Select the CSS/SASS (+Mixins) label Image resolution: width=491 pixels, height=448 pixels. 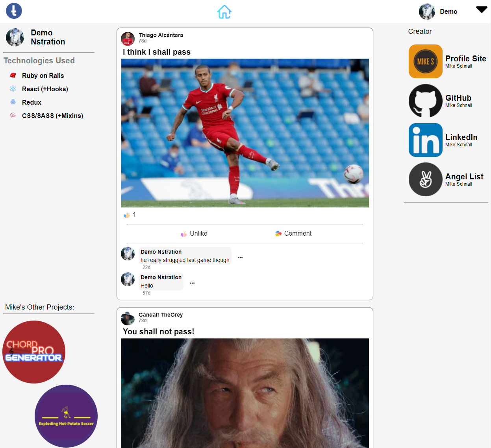52,116
